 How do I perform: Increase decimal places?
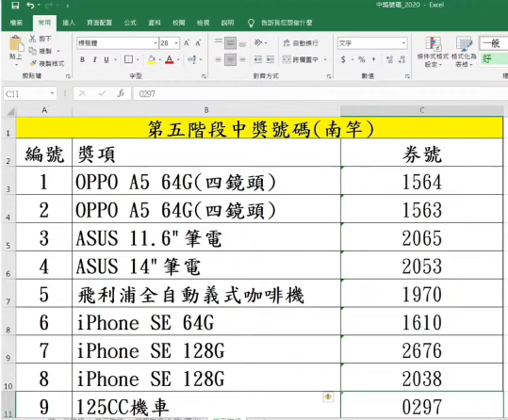(x=390, y=59)
